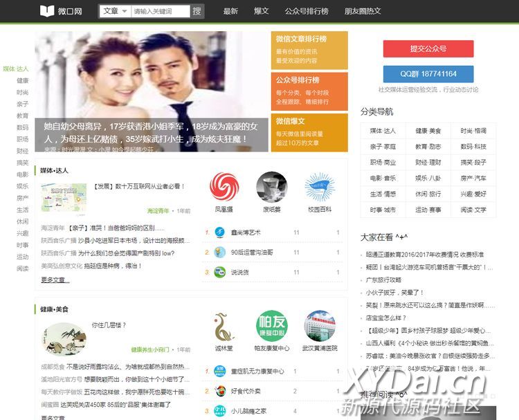The image size is (519, 420).
Task: Click the 说说货 small avatar icon
Action: [220, 272]
